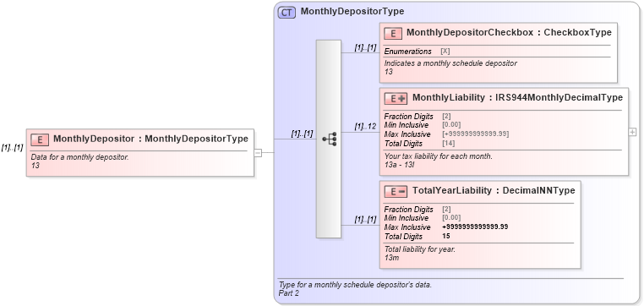644x306 pixels.
Task: Click the [1]..[1] cardinality before MonthlyDepositorCheckbox
Action: pos(366,47)
